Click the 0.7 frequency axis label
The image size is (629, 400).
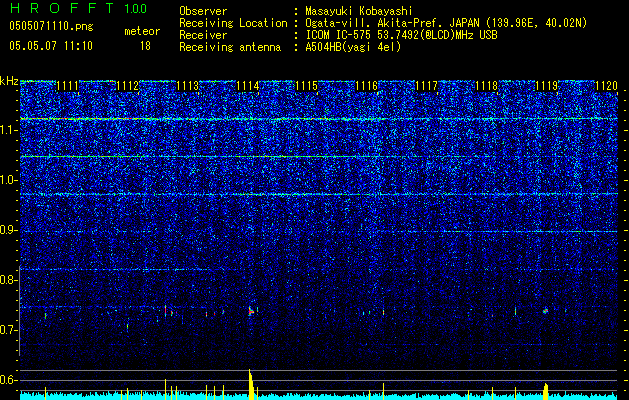pos(8,330)
